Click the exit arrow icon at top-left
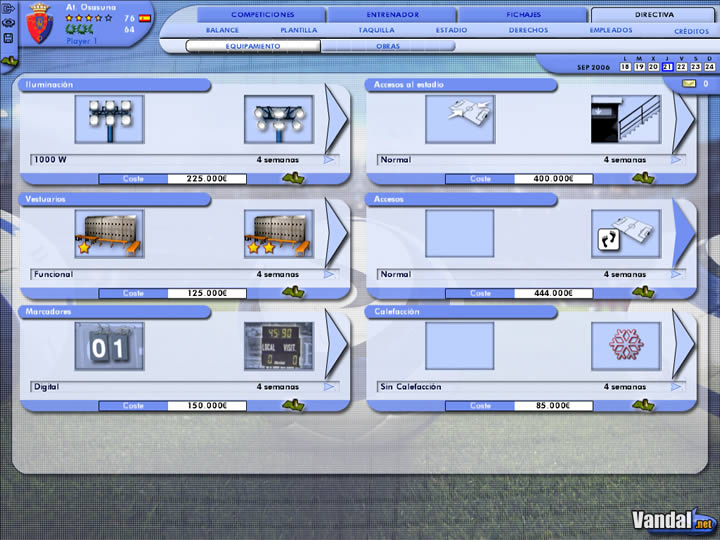Screen dimensions: 720x540 [8, 8]
